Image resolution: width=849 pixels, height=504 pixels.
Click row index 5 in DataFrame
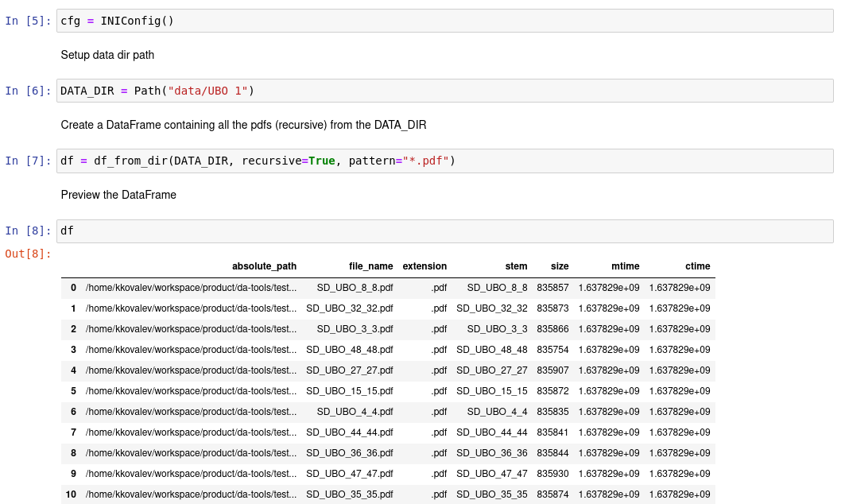click(73, 391)
